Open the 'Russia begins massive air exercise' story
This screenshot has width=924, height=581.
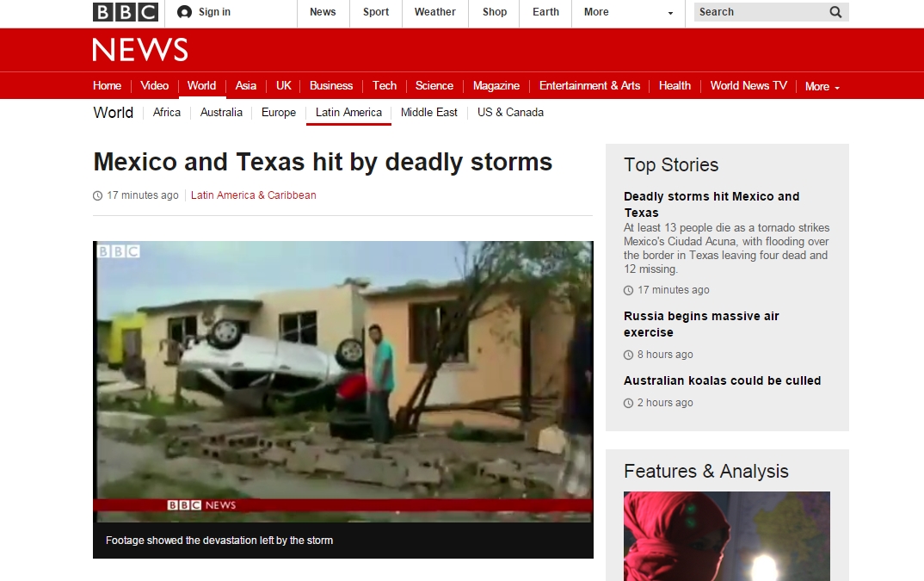tap(701, 324)
